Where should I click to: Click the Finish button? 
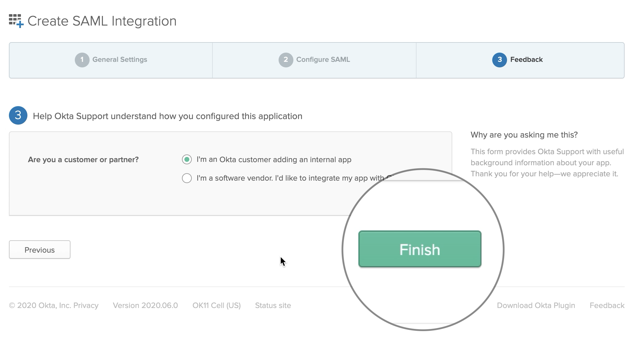click(419, 249)
